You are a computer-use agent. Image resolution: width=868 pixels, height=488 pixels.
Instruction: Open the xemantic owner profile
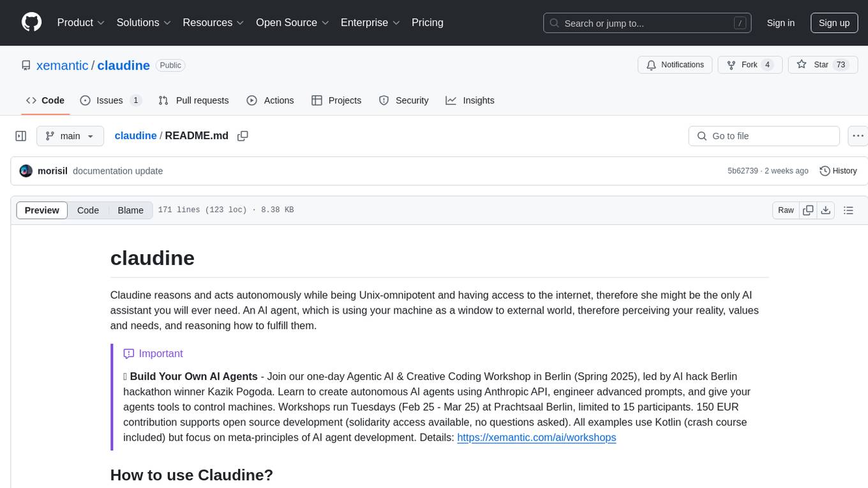63,65
